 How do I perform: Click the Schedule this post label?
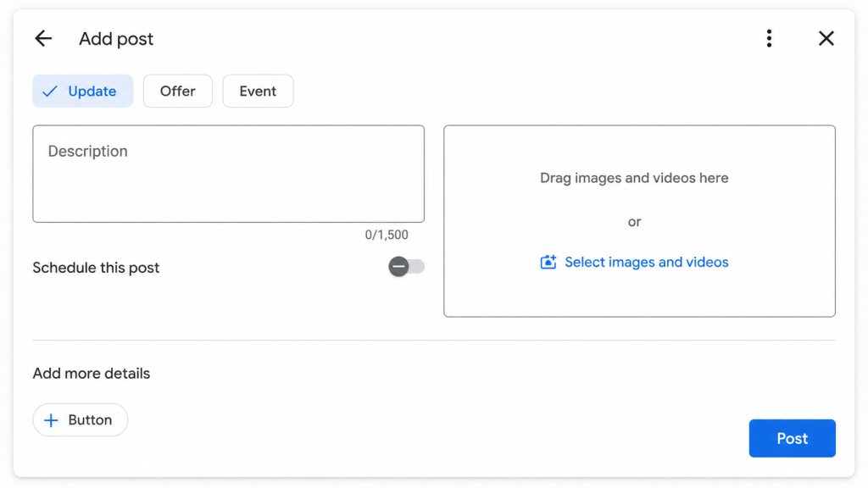point(96,268)
